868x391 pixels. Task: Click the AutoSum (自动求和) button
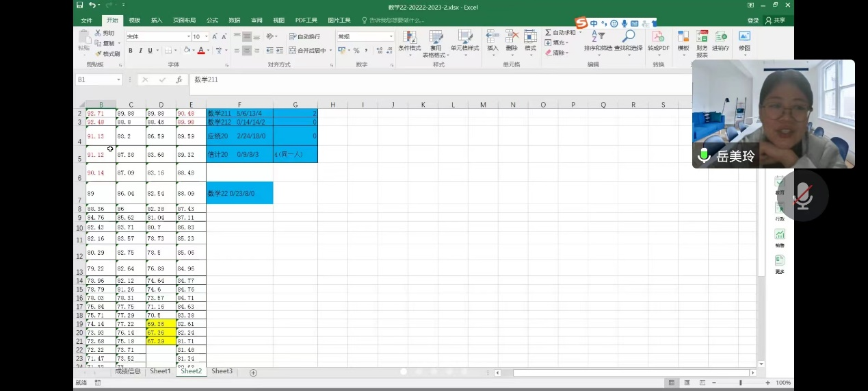point(560,32)
